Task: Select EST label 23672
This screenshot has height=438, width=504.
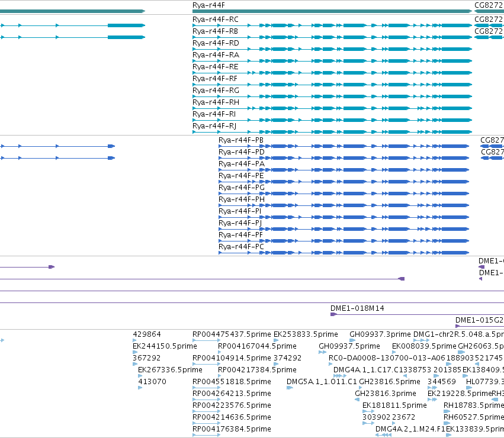Action: coord(404,417)
